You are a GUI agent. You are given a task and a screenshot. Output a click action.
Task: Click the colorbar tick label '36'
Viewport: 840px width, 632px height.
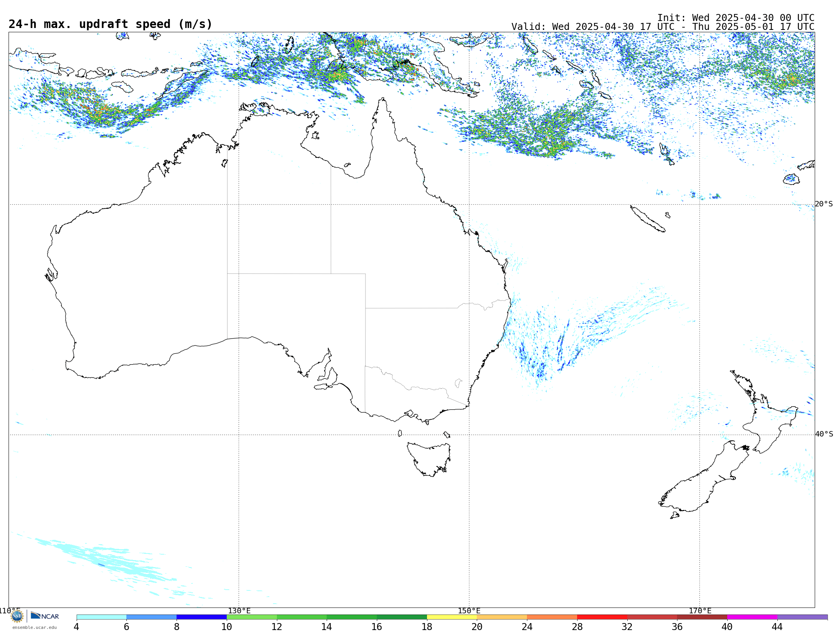(677, 627)
